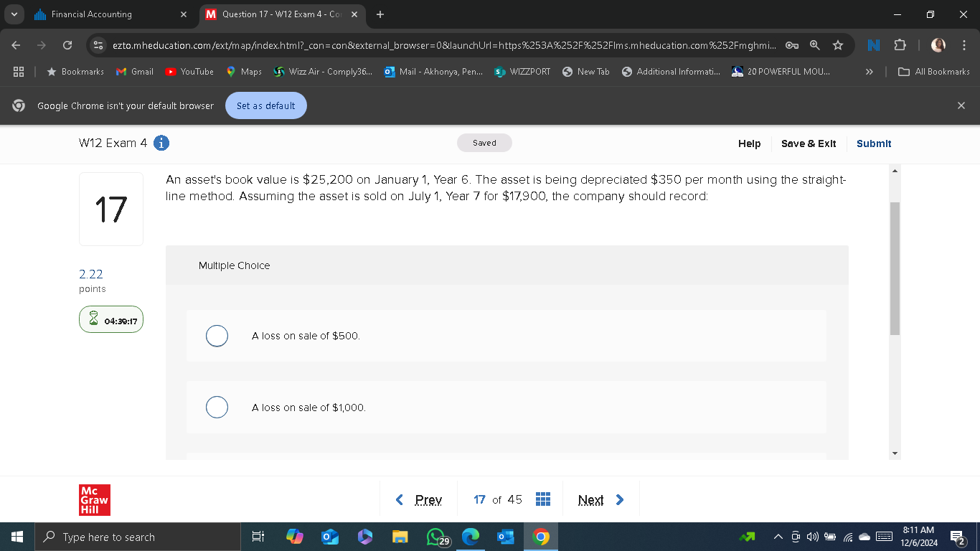Open the New Tab bookmark
The width and height of the screenshot is (980, 551).
coord(586,72)
